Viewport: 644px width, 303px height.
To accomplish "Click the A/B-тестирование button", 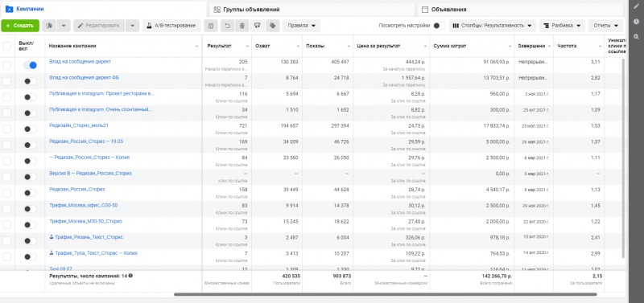I will coord(171,26).
